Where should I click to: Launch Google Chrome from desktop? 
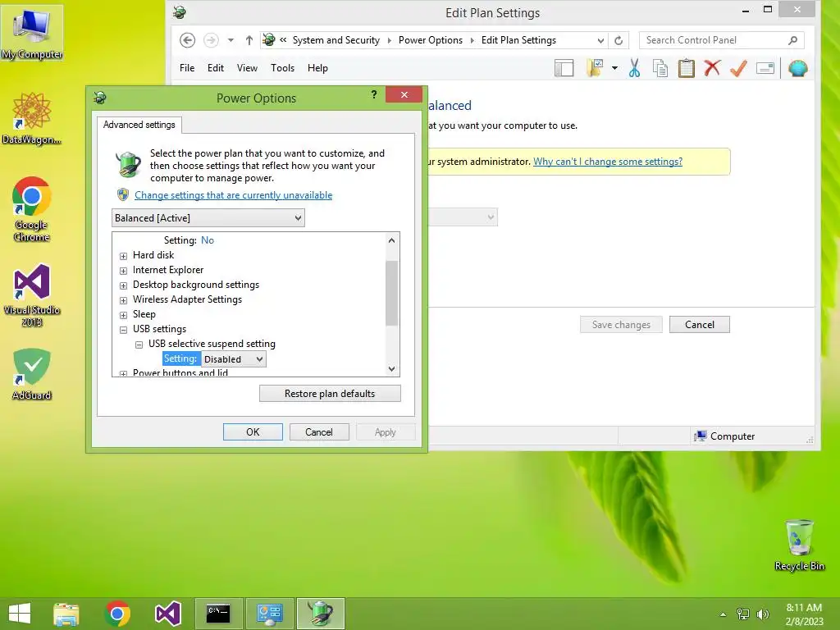pos(32,209)
